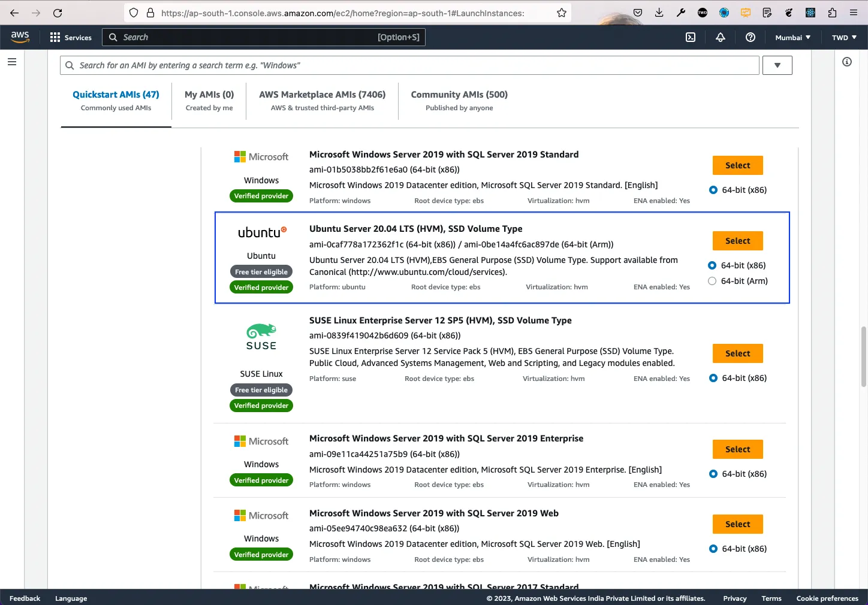Click SUSE Linux Enterprise Server 12 SP5 title

(x=440, y=320)
